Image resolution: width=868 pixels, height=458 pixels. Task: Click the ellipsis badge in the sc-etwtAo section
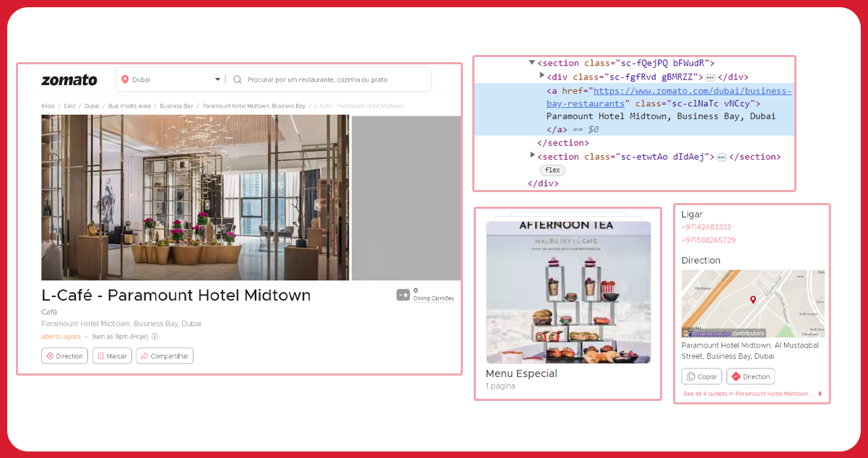pos(721,157)
